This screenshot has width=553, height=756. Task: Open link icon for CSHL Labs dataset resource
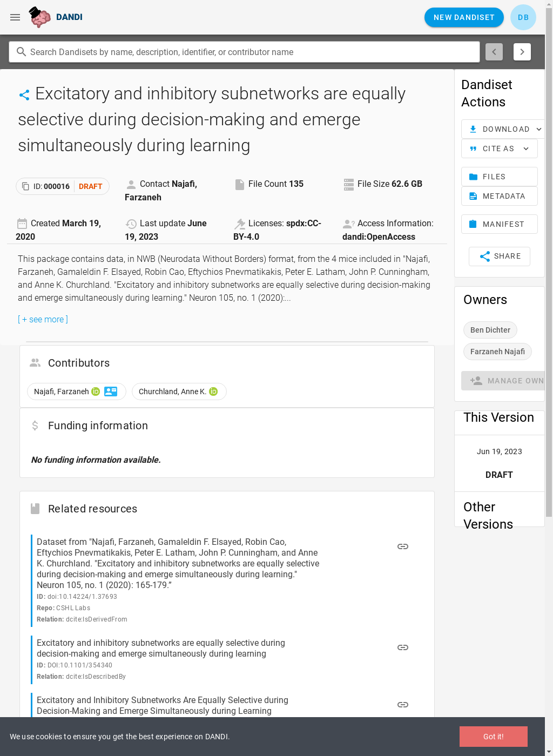coord(403,546)
